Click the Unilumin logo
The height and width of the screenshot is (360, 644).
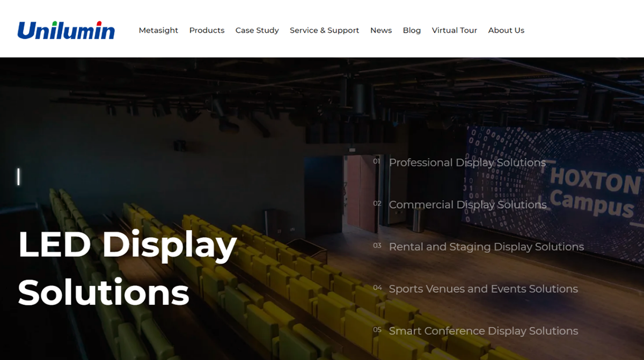[x=65, y=30]
